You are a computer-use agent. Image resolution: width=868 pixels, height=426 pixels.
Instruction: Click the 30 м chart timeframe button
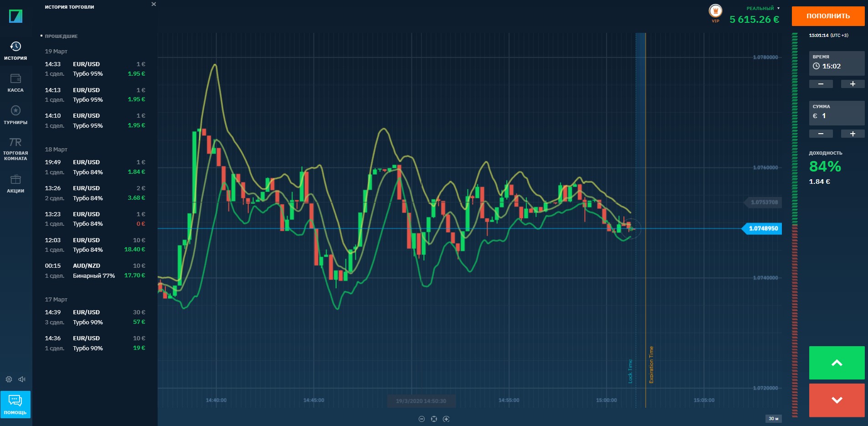[773, 419]
